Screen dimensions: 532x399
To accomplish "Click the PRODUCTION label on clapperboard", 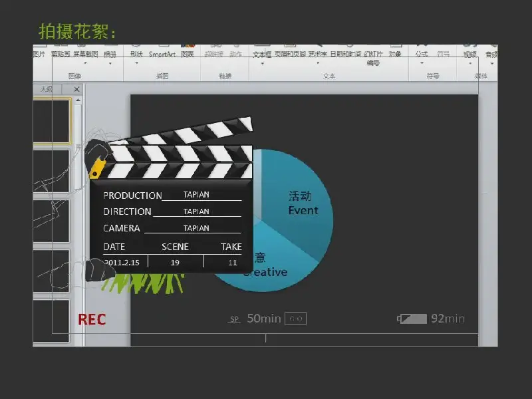I will 132,196.
